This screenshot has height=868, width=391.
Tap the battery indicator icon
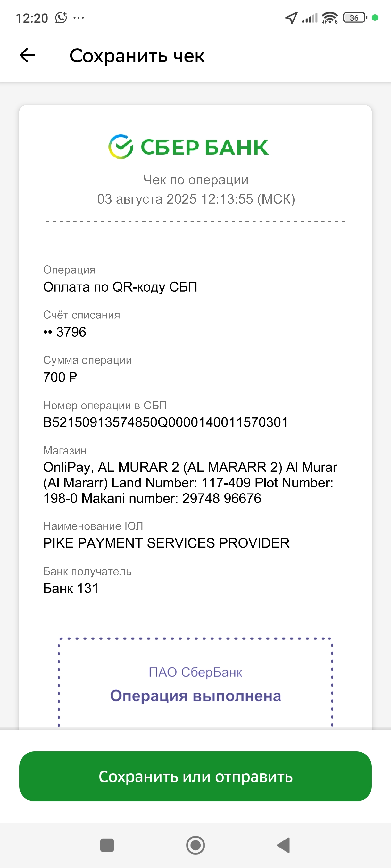(x=355, y=18)
